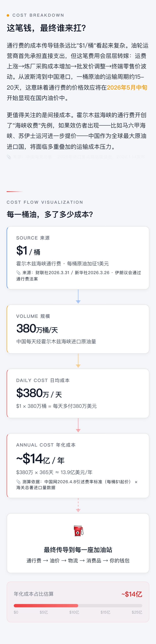The height and width of the screenshot is (644, 156).
Task: Click the $10亿 tick label on the scale
Action: pyautogui.click(x=74, y=612)
